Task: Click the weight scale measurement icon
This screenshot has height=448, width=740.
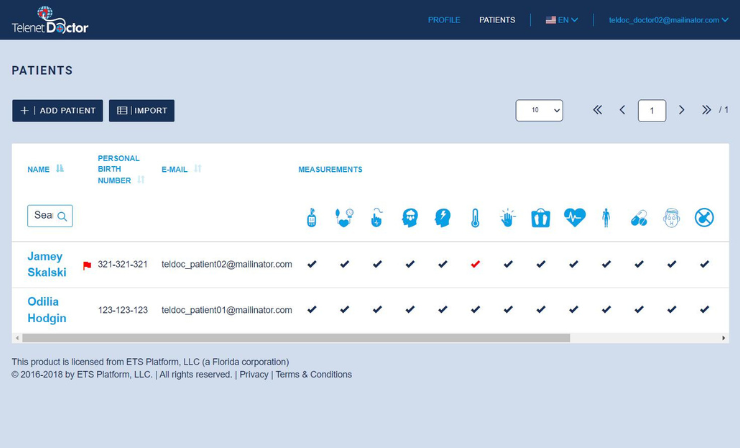Action: [x=541, y=217]
